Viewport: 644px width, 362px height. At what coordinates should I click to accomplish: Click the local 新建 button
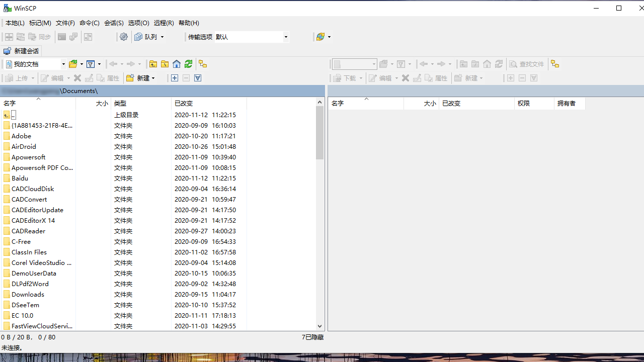coord(140,78)
